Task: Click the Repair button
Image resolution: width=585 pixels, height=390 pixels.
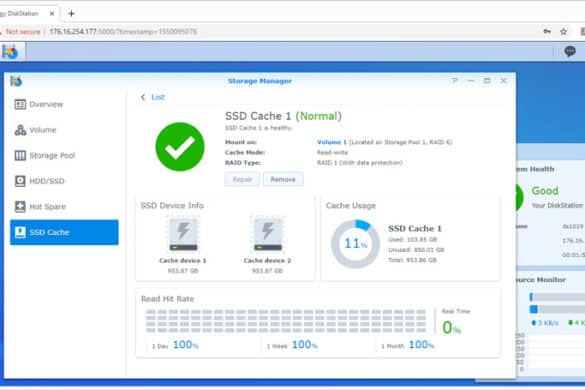Action: (x=243, y=180)
